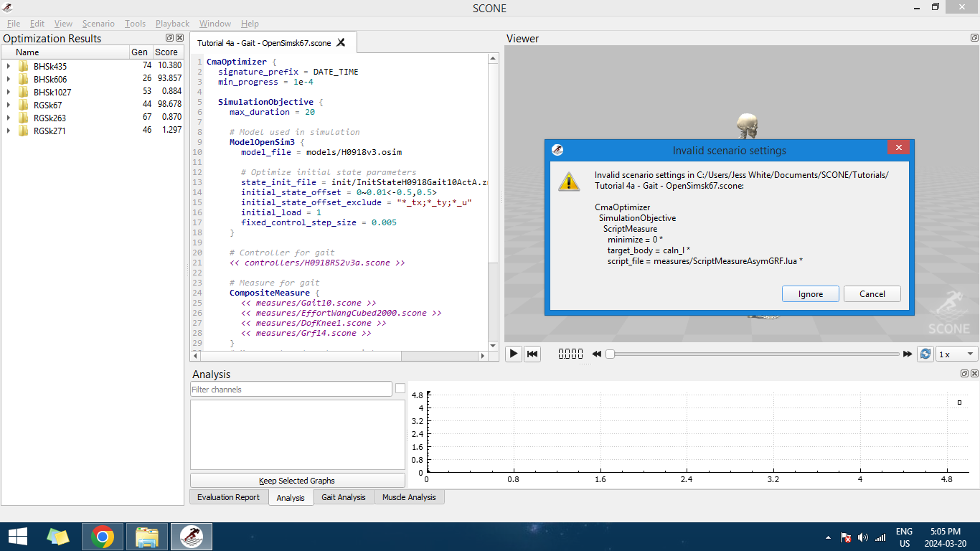The height and width of the screenshot is (551, 980).
Task: Select the BHSk606 folder icon
Action: [x=24, y=79]
